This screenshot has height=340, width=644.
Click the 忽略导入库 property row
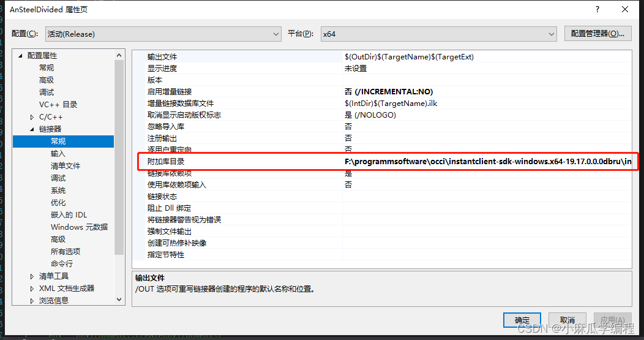coord(381,127)
